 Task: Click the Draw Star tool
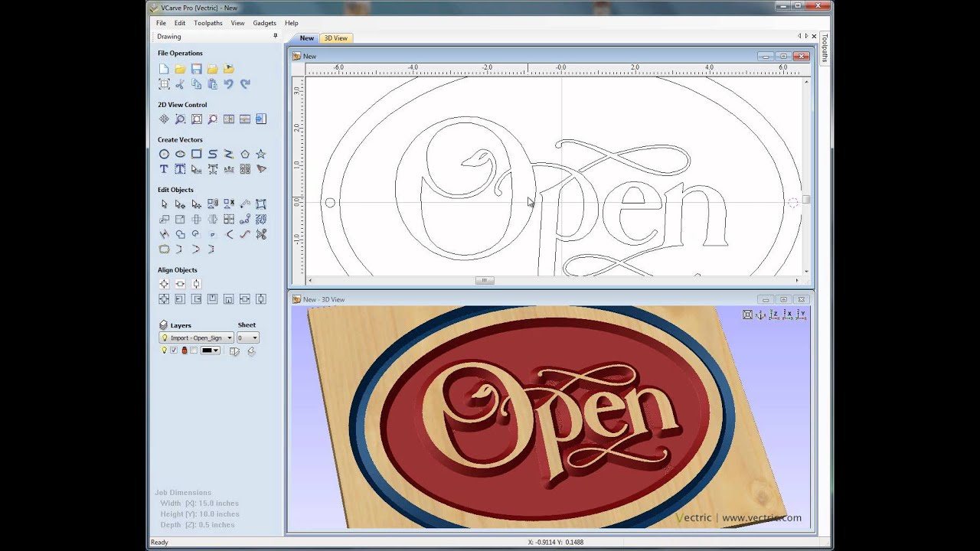[x=261, y=154]
